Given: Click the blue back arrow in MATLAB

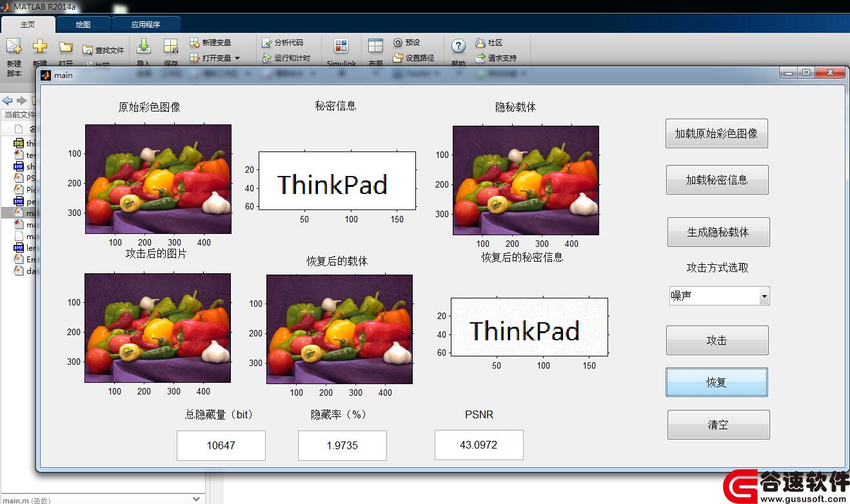Looking at the screenshot, I should click(x=8, y=101).
